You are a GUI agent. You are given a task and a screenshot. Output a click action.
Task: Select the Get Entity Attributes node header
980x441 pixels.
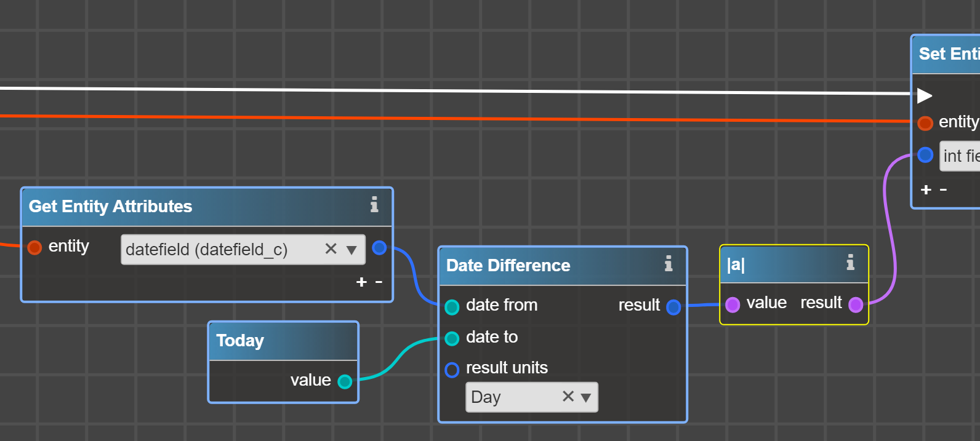(x=207, y=207)
